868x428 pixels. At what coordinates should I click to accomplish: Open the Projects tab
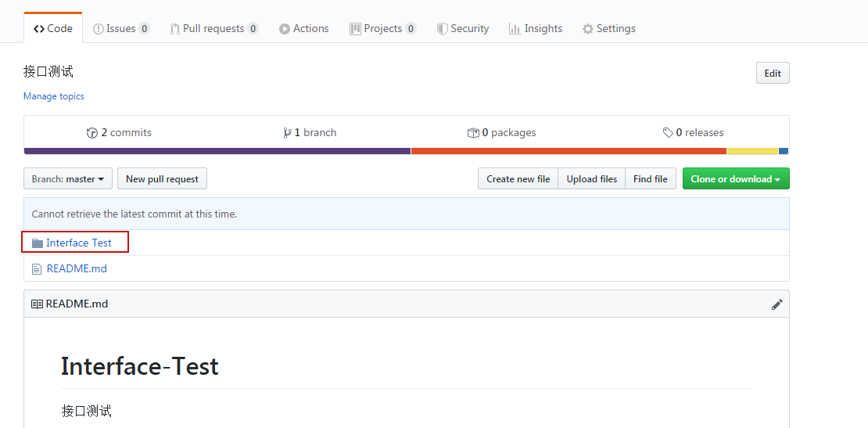pos(383,28)
